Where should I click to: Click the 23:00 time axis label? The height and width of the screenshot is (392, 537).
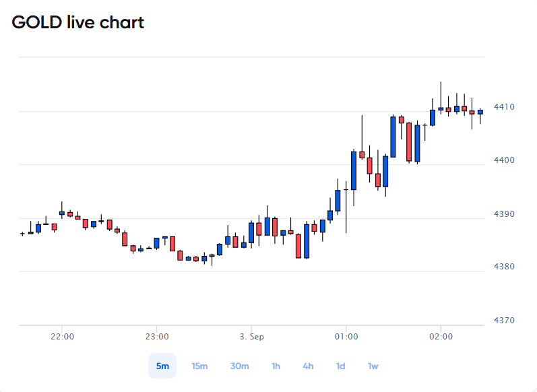[x=157, y=337]
